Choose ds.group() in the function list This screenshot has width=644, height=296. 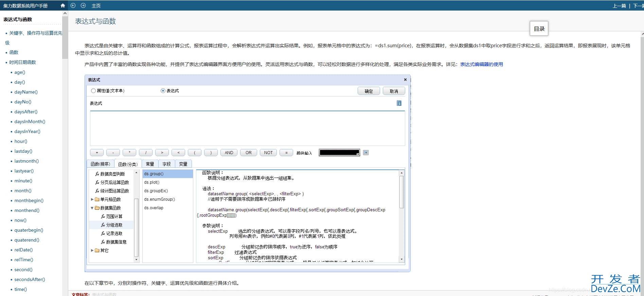[x=168, y=174]
